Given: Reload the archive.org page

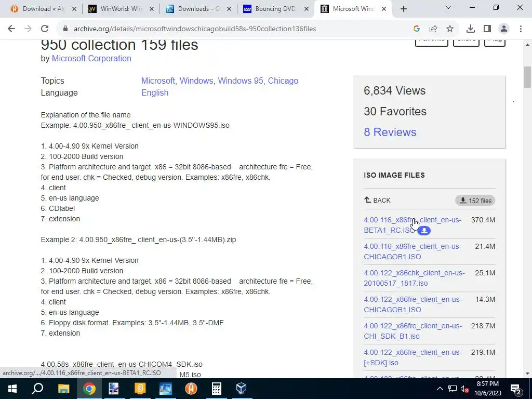Looking at the screenshot, I should [x=45, y=29].
